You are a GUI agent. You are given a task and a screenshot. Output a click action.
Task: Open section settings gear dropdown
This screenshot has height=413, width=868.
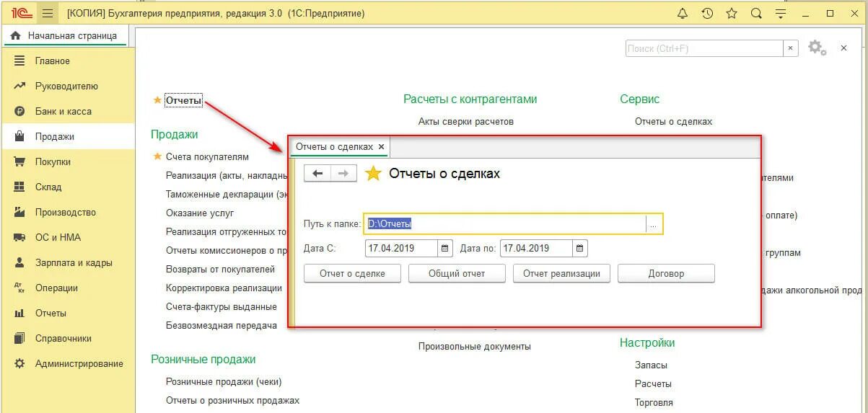pos(817,48)
